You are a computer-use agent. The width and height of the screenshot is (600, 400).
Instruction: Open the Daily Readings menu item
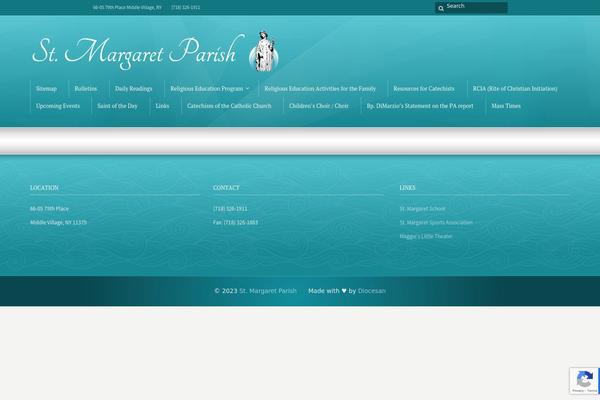coord(134,89)
